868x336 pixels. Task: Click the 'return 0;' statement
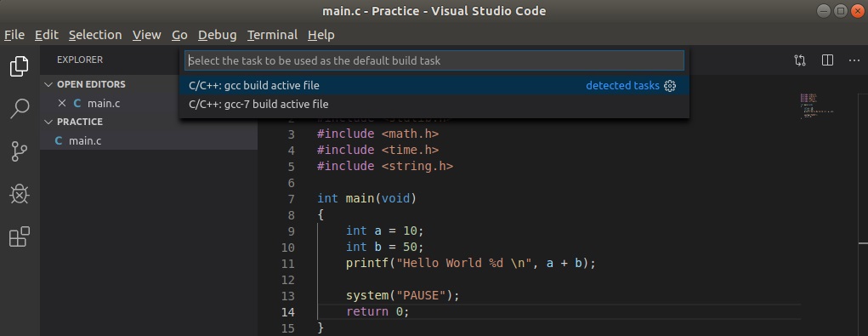pos(377,311)
